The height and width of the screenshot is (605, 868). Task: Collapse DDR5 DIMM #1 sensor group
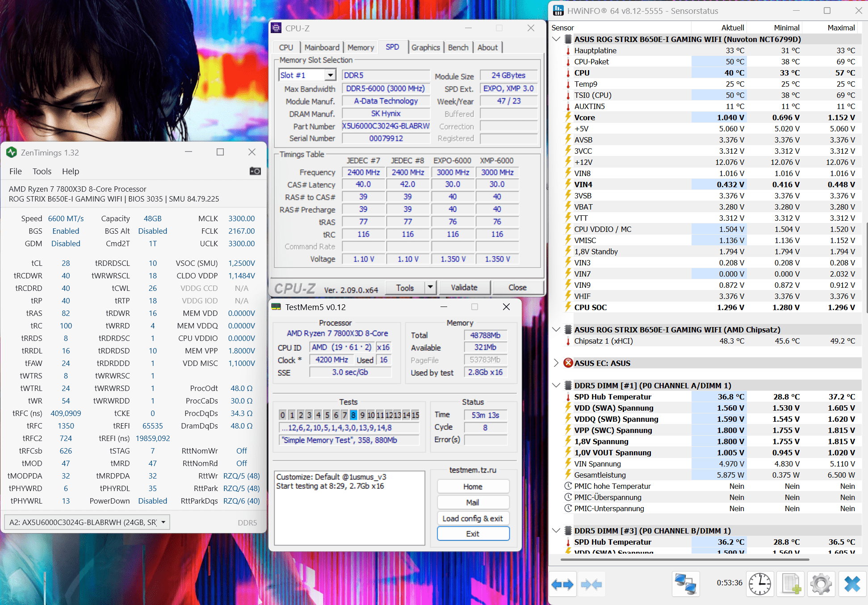tap(556, 385)
